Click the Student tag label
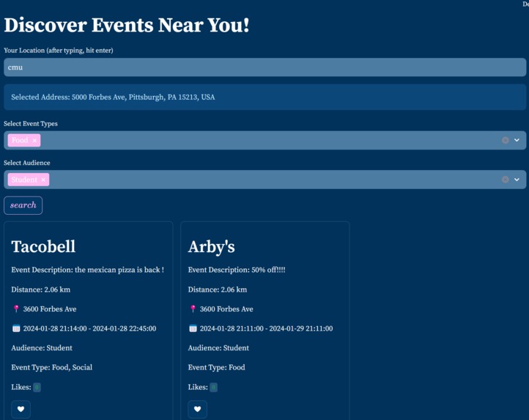The width and height of the screenshot is (529, 420). pyautogui.click(x=24, y=180)
